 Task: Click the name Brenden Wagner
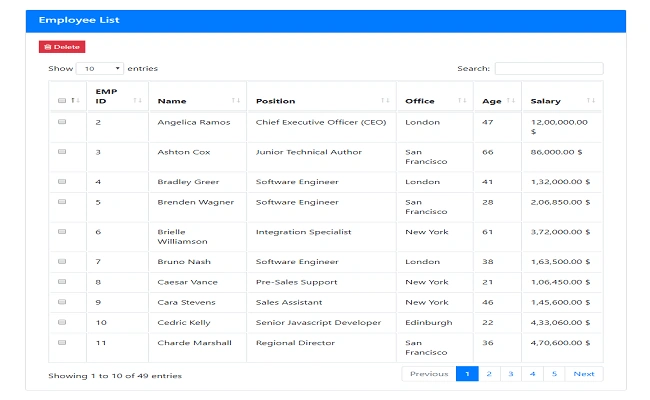(x=196, y=202)
